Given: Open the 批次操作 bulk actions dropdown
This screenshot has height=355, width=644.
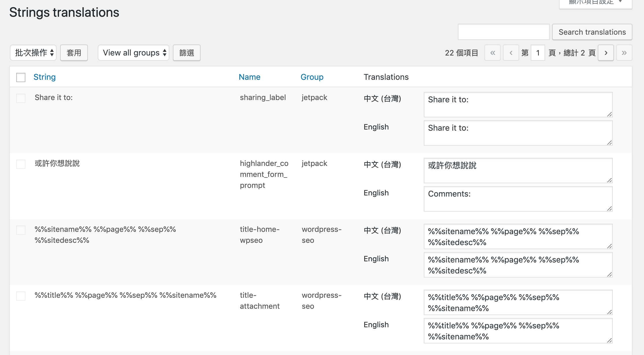Looking at the screenshot, I should coord(34,53).
